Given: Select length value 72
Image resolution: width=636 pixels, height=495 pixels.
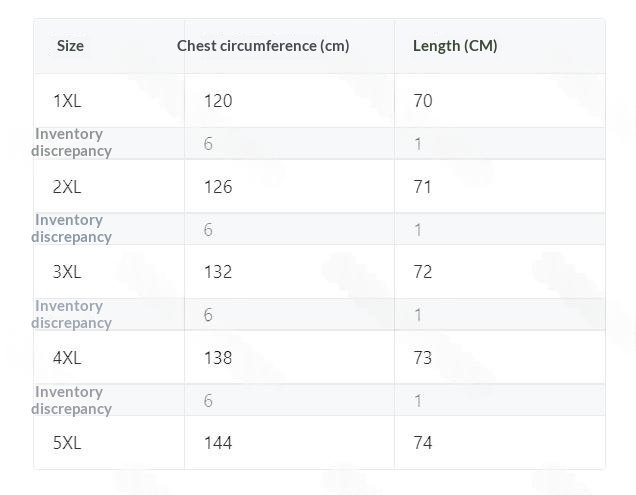Looking at the screenshot, I should 423,271.
